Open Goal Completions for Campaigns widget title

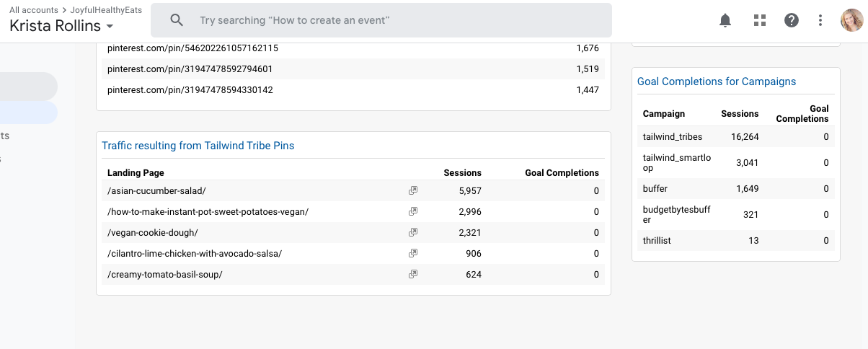pyautogui.click(x=717, y=81)
